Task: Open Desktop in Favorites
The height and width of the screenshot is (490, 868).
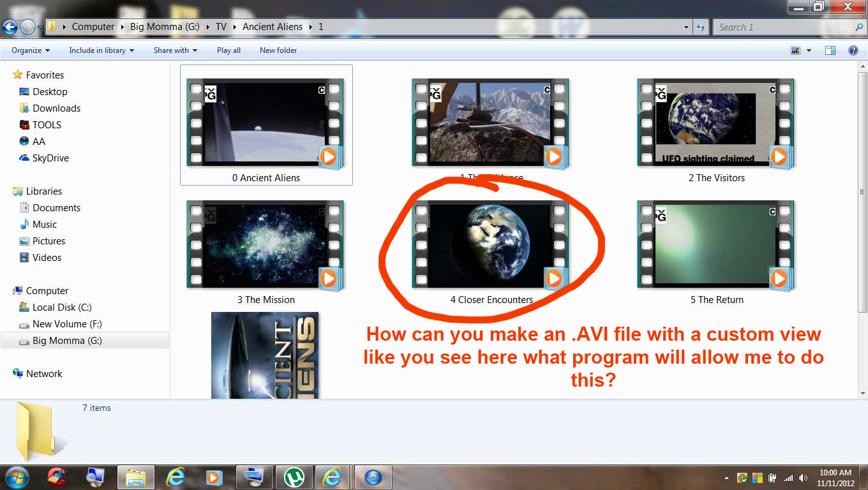Action: [50, 92]
